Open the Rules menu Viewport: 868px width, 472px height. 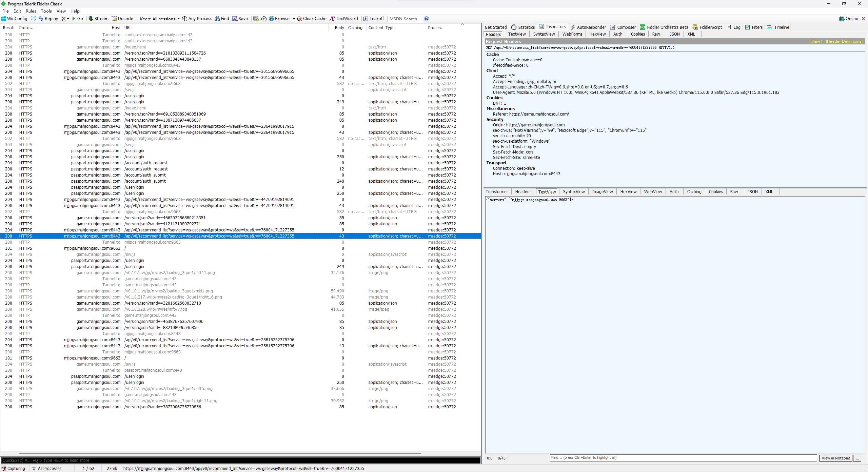tap(31, 11)
